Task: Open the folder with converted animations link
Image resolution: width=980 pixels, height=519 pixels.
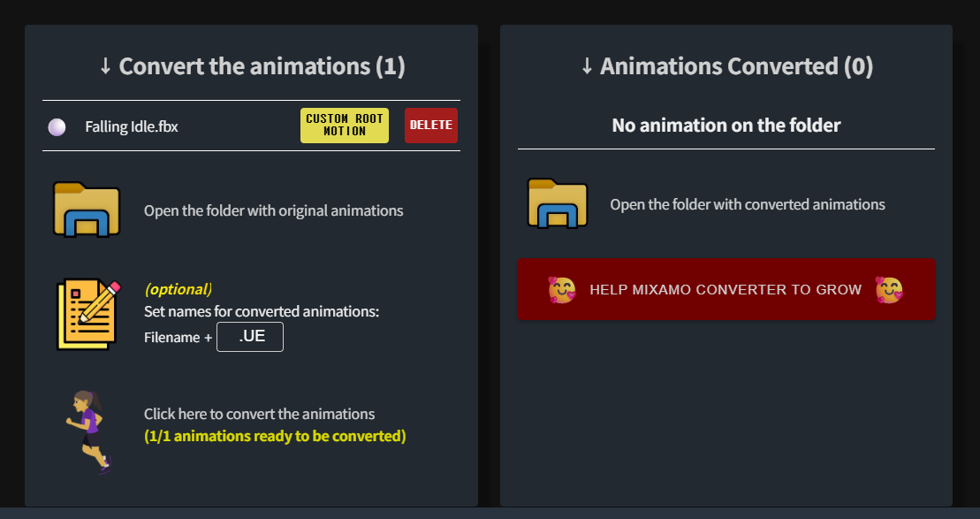Action: pos(748,204)
